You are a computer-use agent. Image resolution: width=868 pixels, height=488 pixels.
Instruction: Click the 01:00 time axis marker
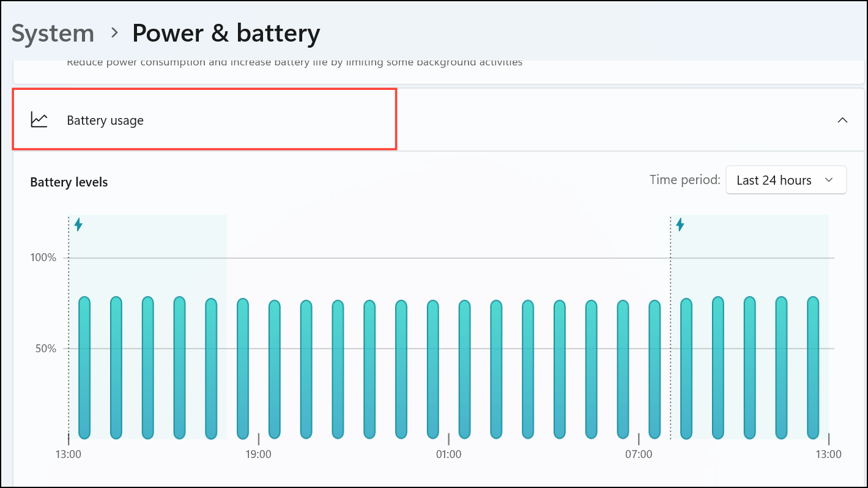coord(448,455)
